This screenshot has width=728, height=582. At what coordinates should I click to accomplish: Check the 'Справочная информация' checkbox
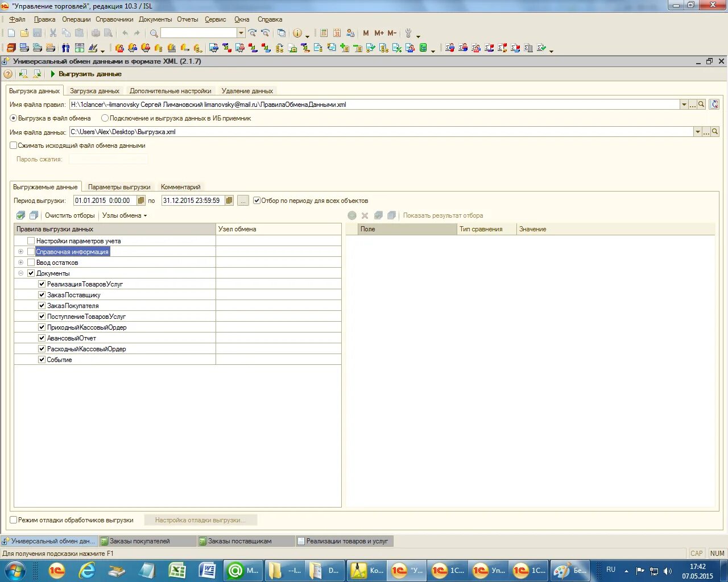pos(31,252)
